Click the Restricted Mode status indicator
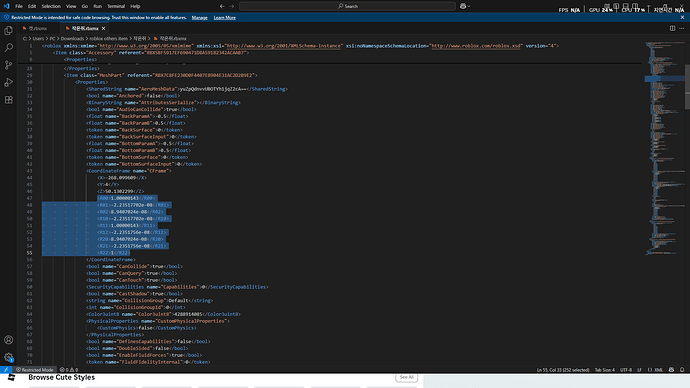 [x=34, y=370]
